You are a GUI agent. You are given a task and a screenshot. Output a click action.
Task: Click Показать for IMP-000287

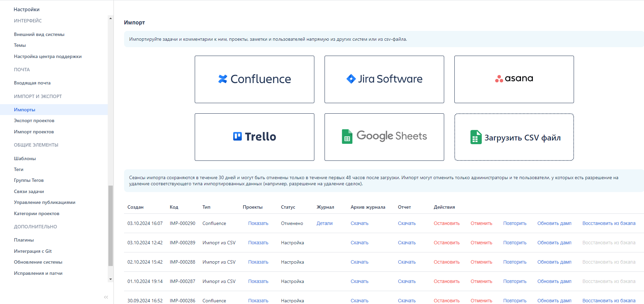(258, 281)
